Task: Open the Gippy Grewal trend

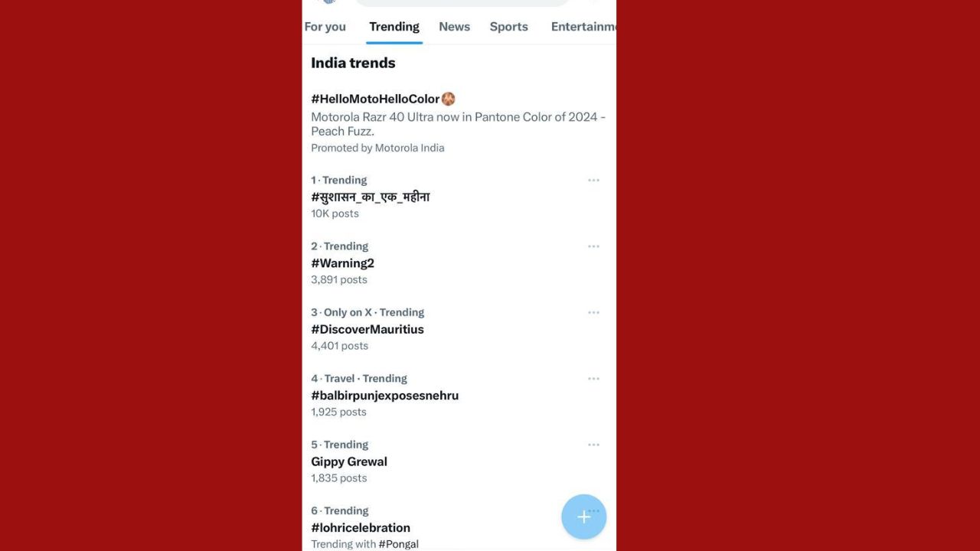Action: tap(349, 461)
